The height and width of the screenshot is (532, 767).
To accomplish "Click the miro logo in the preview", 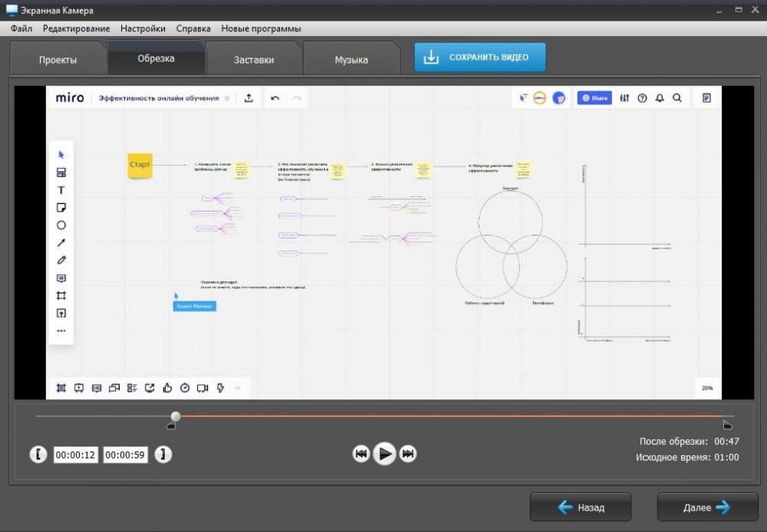I will click(x=70, y=98).
